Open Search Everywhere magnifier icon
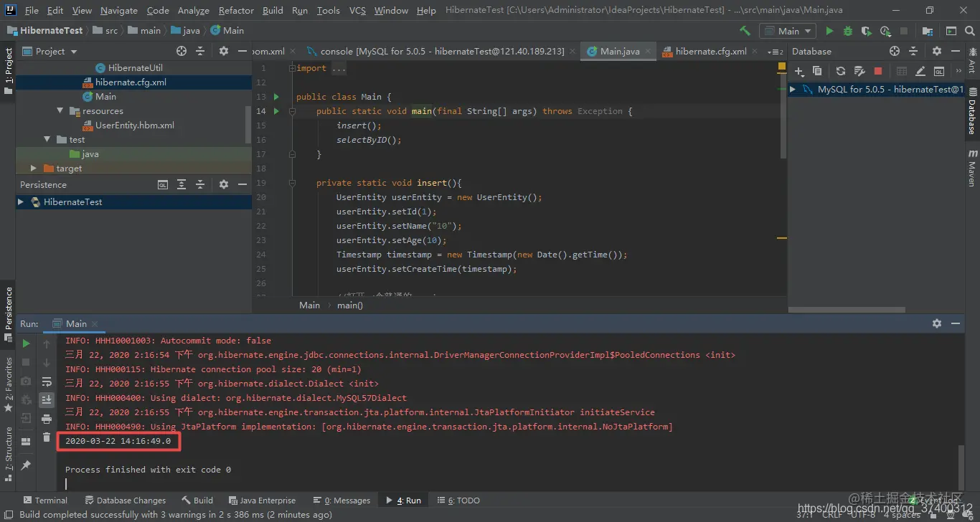This screenshot has height=522, width=980. (x=971, y=31)
